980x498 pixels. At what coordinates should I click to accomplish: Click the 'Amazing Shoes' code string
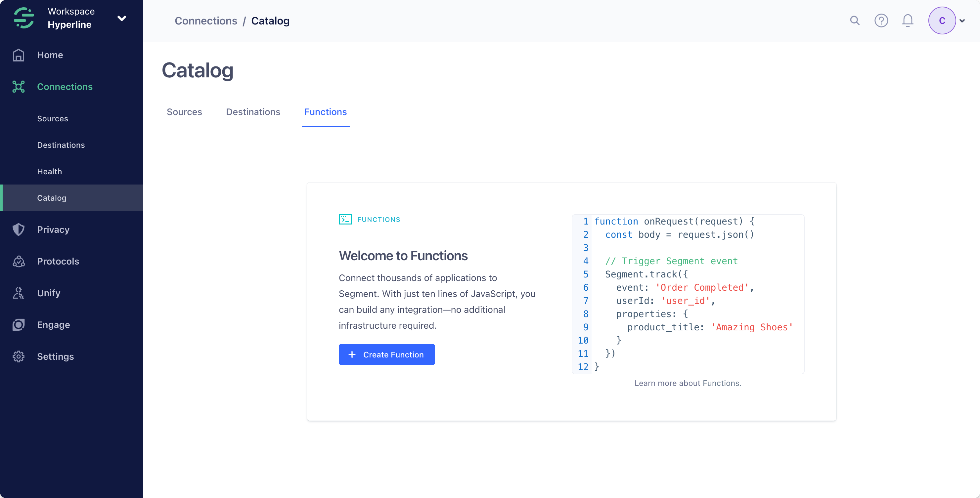(x=752, y=327)
